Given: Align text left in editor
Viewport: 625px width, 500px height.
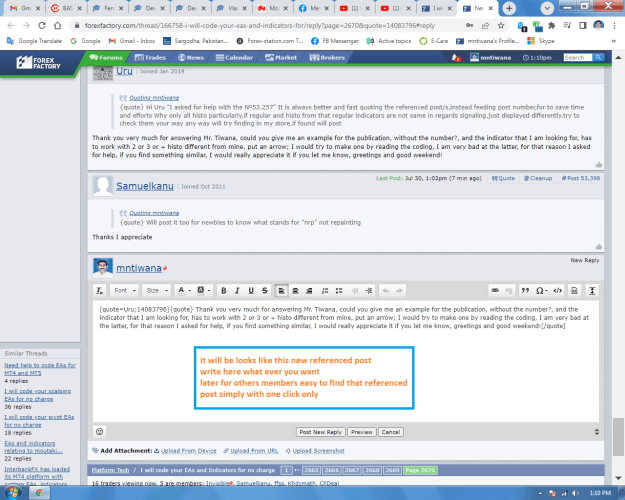Looking at the screenshot, I should 281,291.
